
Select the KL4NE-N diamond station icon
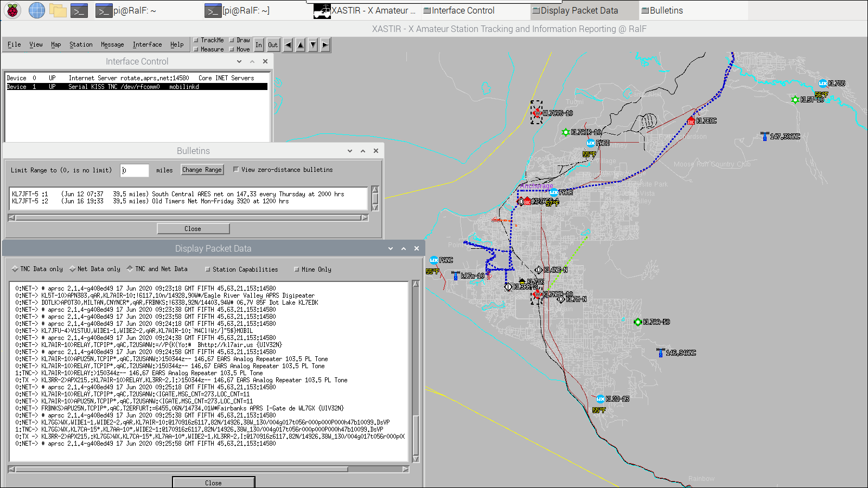(539, 270)
